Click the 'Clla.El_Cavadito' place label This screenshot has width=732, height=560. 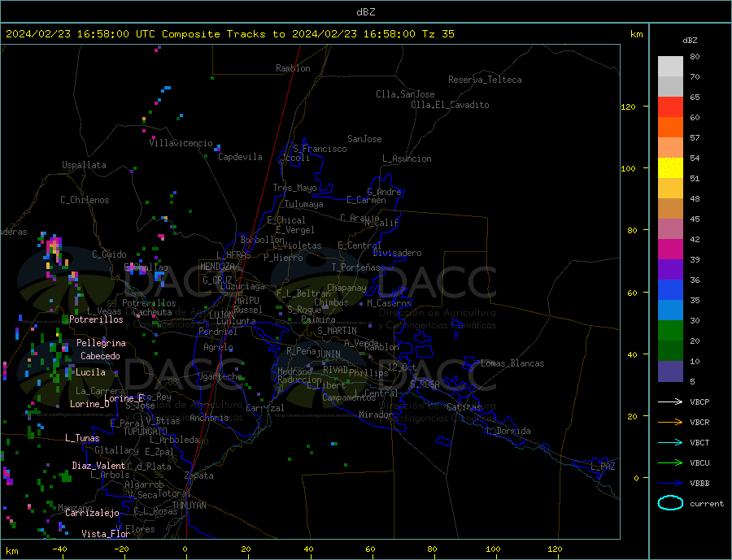(450, 105)
